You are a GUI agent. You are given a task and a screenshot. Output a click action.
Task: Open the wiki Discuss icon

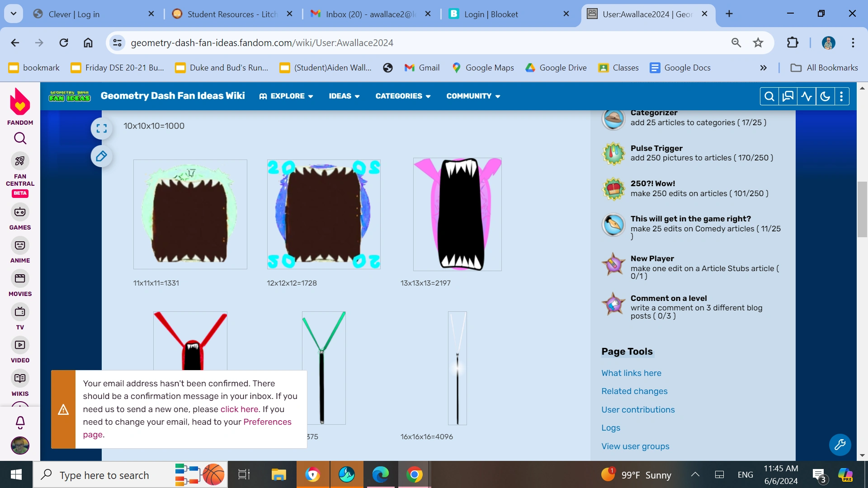click(788, 96)
